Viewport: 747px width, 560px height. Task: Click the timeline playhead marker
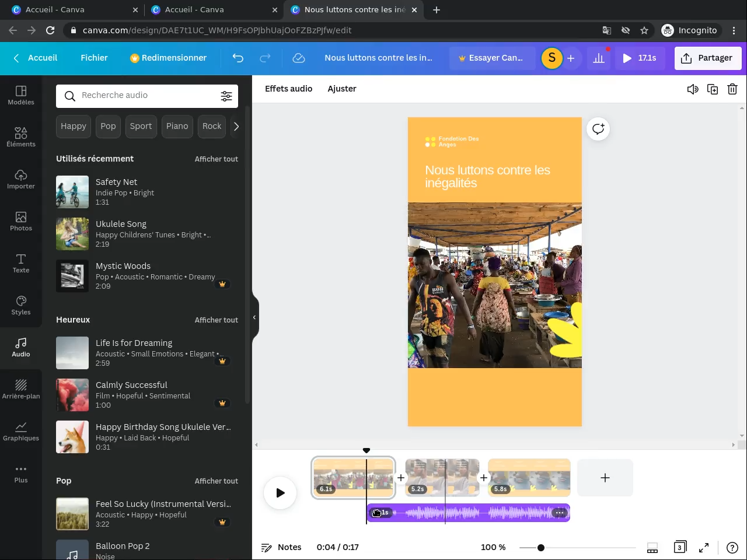pos(366,450)
